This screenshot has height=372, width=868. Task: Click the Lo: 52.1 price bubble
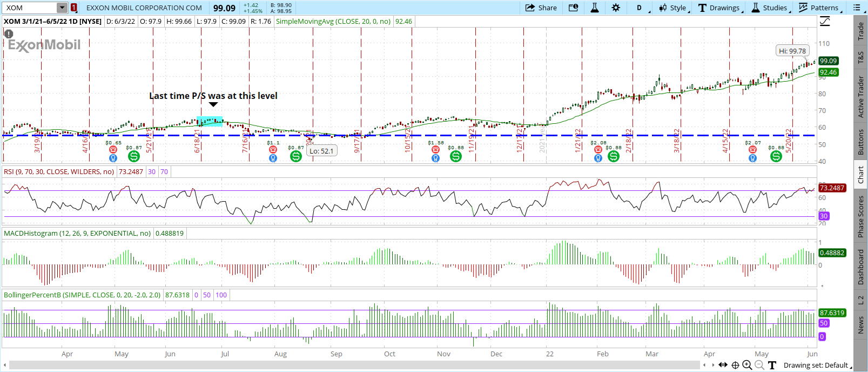tap(321, 151)
